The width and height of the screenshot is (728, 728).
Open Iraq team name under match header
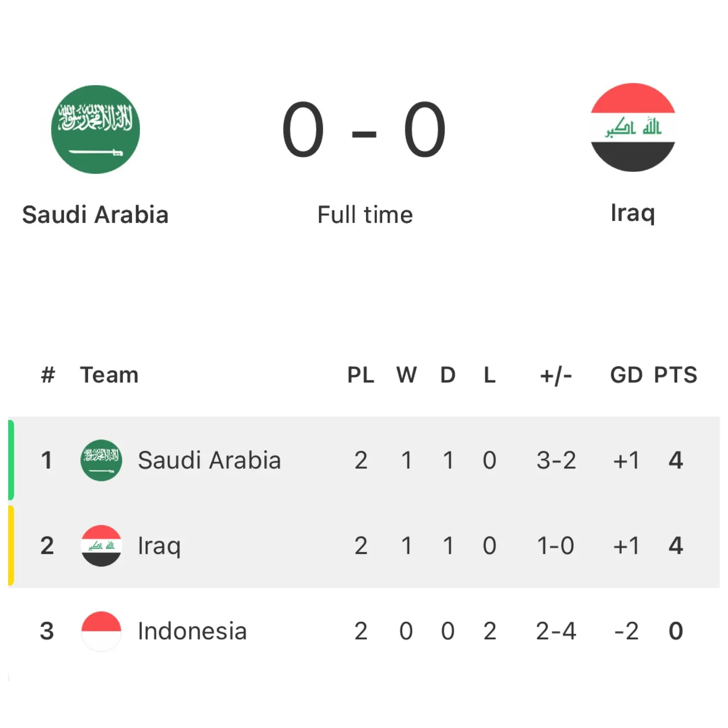[x=632, y=213]
